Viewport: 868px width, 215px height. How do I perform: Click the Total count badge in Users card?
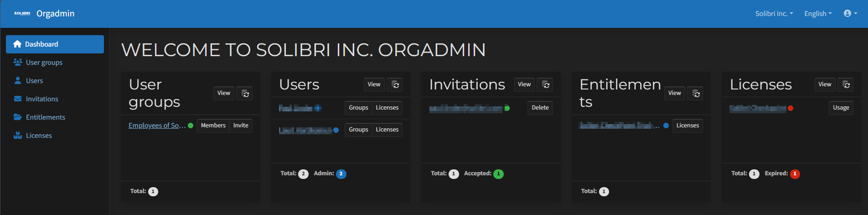click(x=303, y=174)
